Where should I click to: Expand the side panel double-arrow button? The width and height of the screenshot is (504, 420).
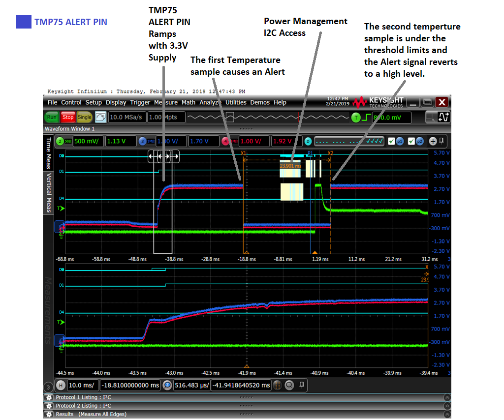tap(48, 387)
